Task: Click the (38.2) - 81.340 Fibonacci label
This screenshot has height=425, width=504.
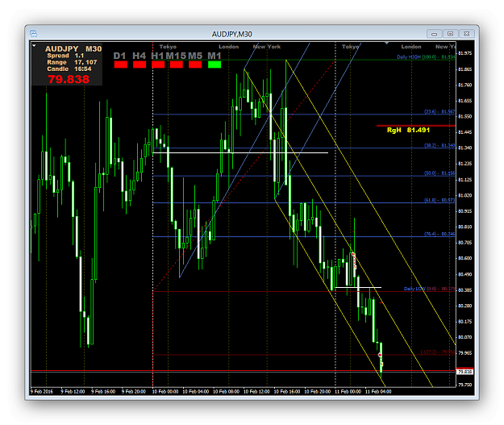Action: (x=439, y=146)
